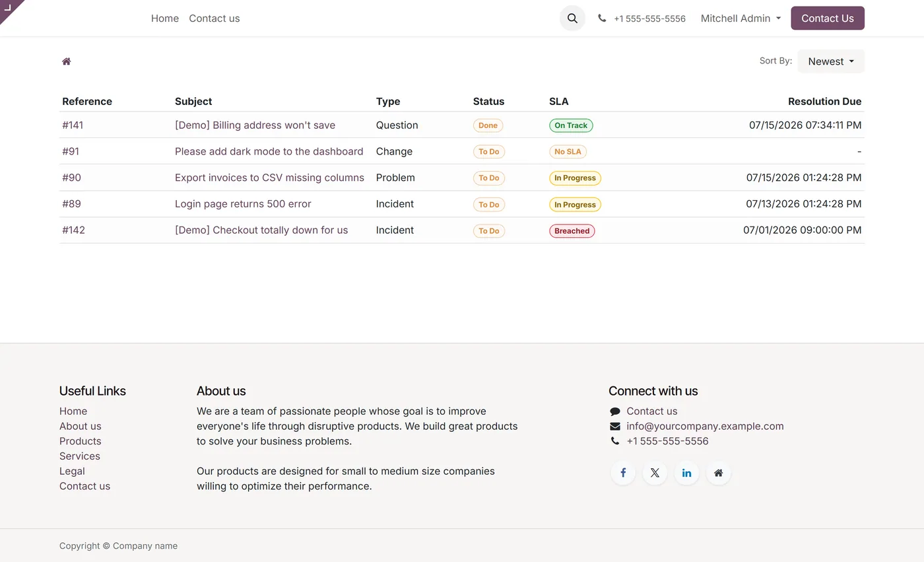
Task: Click footer 'Services' link
Action: [x=80, y=456]
